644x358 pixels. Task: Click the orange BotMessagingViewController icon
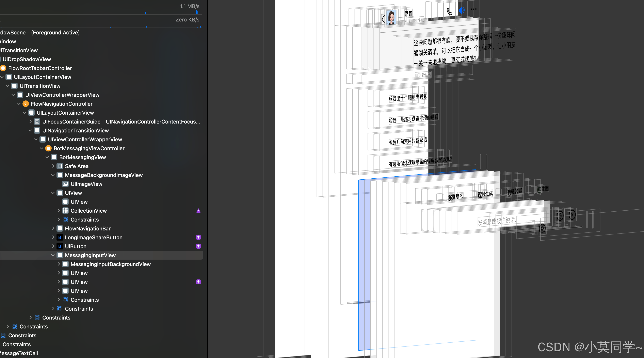(48, 148)
